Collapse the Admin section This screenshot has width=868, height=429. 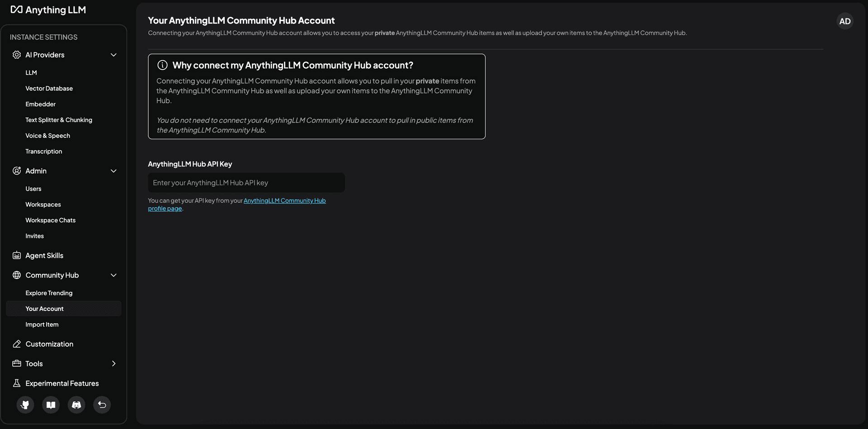(x=114, y=171)
